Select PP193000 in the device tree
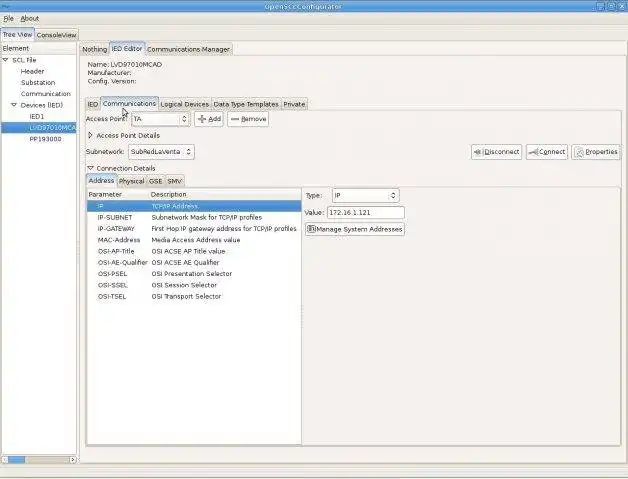The width and height of the screenshot is (628, 479). (x=45, y=139)
